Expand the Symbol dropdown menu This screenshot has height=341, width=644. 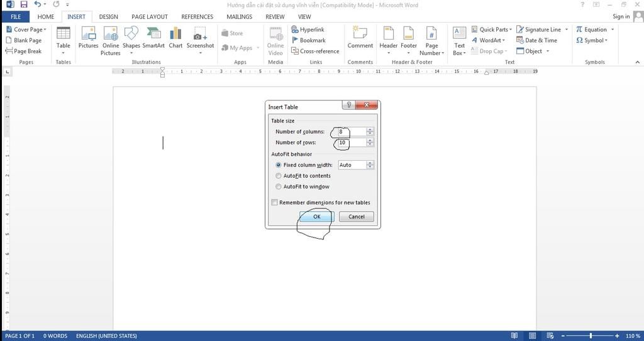pyautogui.click(x=592, y=40)
